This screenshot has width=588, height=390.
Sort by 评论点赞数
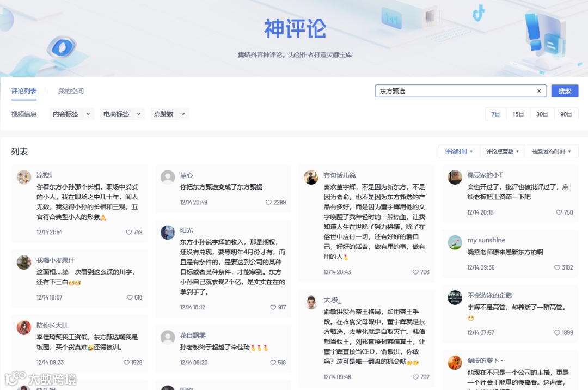tap(503, 151)
